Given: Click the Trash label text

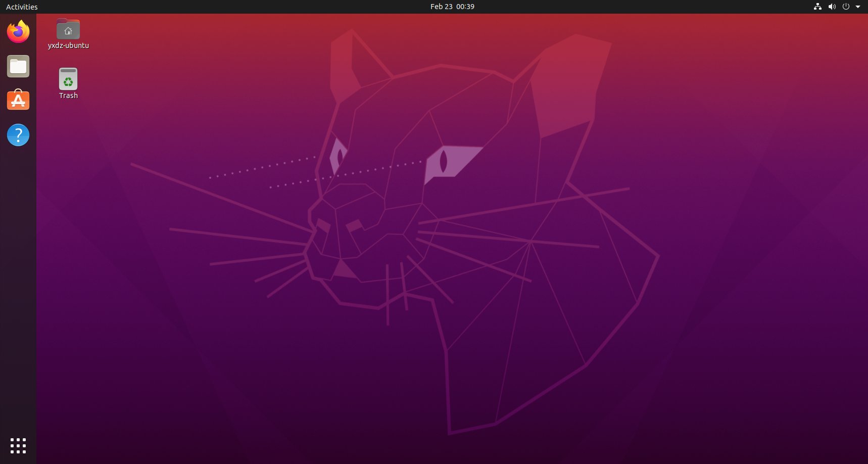Looking at the screenshot, I should click(68, 96).
